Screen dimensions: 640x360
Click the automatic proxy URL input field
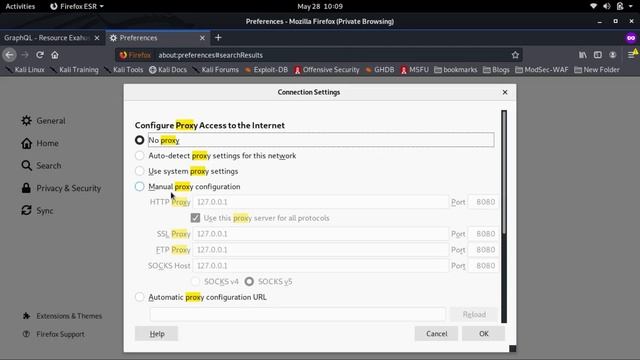coord(298,314)
